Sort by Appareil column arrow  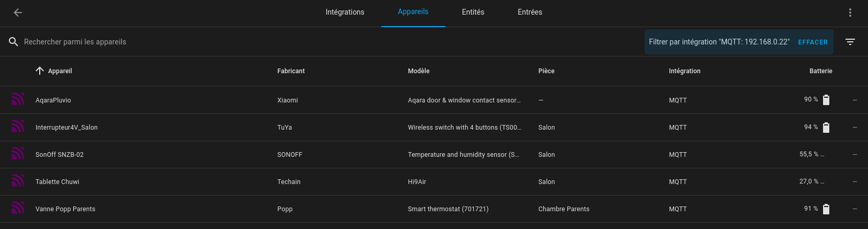click(40, 71)
